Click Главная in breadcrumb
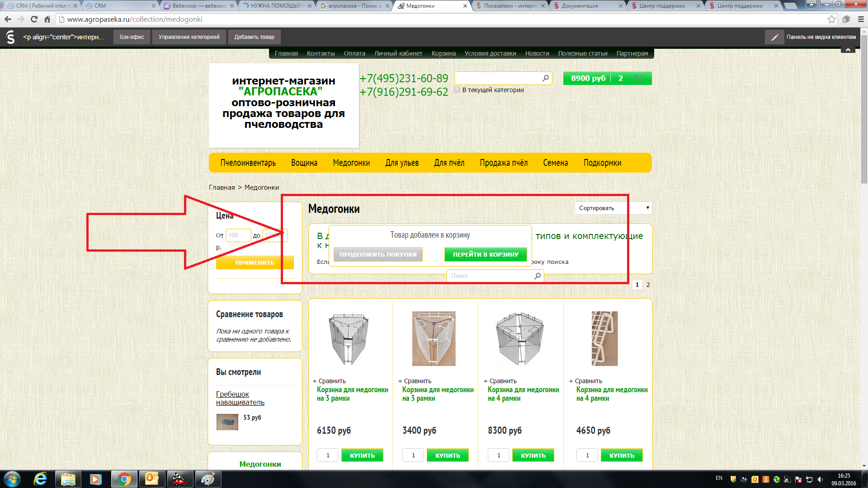 (222, 188)
